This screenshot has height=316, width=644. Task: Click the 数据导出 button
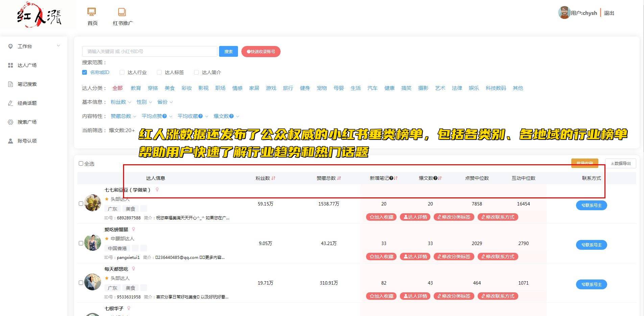coord(621,164)
